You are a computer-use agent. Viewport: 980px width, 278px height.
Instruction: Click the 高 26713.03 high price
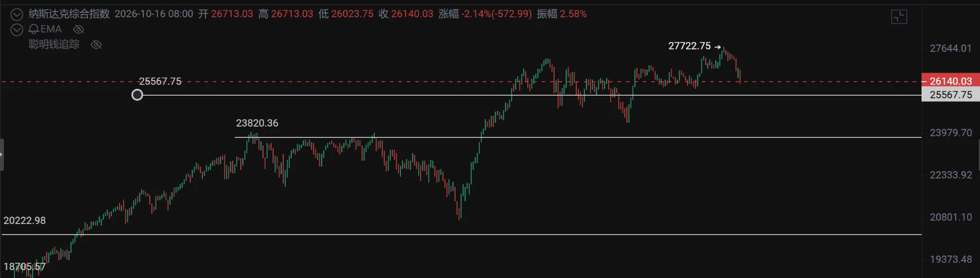286,14
